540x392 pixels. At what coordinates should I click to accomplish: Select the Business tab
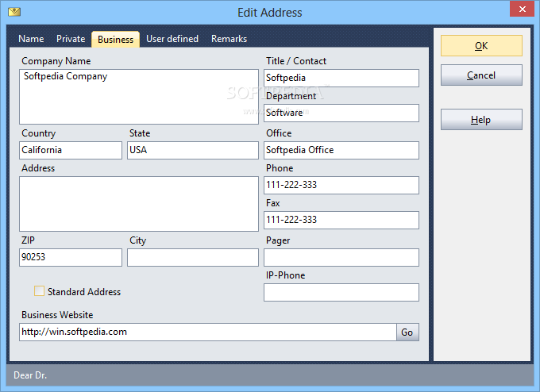pos(115,39)
